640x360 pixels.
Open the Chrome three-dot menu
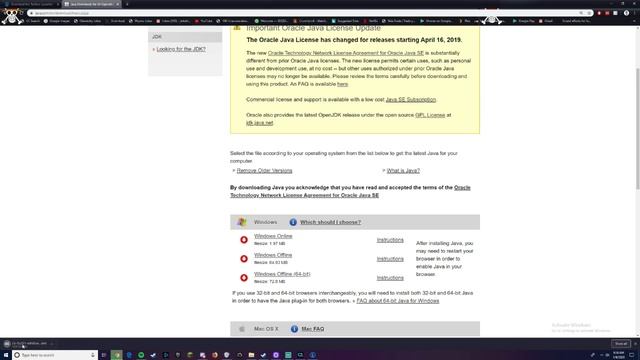point(635,13)
